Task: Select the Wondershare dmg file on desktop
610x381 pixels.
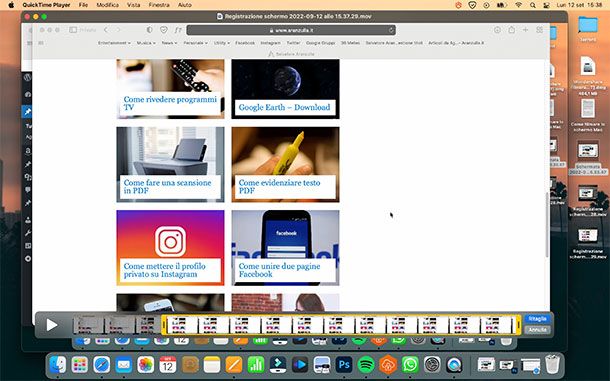Action: coord(588,67)
